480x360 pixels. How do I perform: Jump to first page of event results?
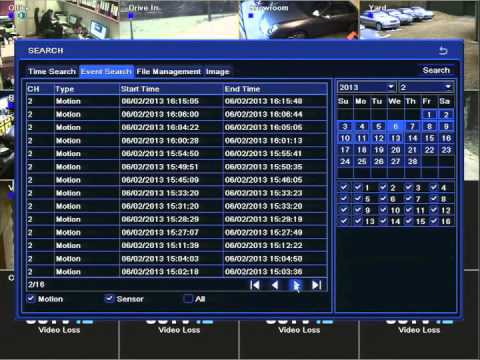[255, 285]
